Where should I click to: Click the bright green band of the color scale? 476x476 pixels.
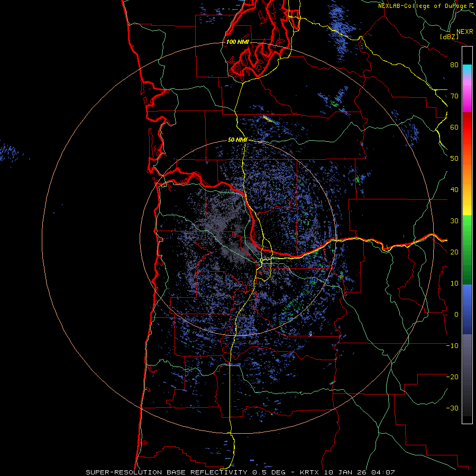[x=467, y=226]
